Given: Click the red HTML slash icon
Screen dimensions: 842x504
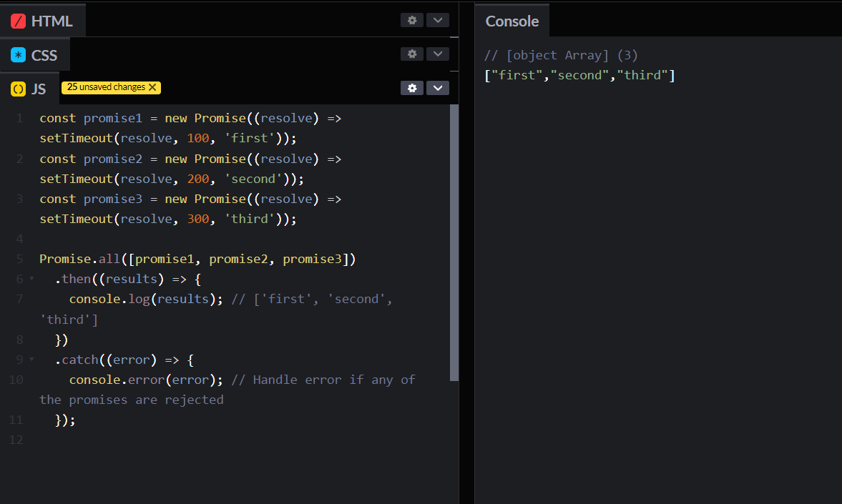Looking at the screenshot, I should click(19, 21).
